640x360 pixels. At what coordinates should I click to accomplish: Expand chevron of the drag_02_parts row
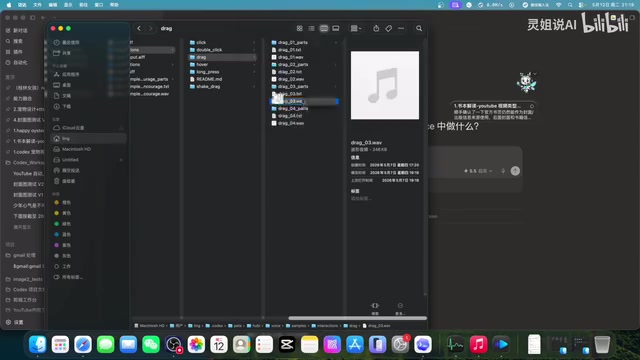click(336, 64)
